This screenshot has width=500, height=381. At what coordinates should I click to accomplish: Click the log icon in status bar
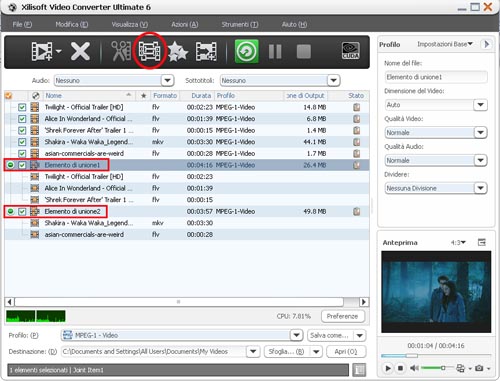point(359,370)
